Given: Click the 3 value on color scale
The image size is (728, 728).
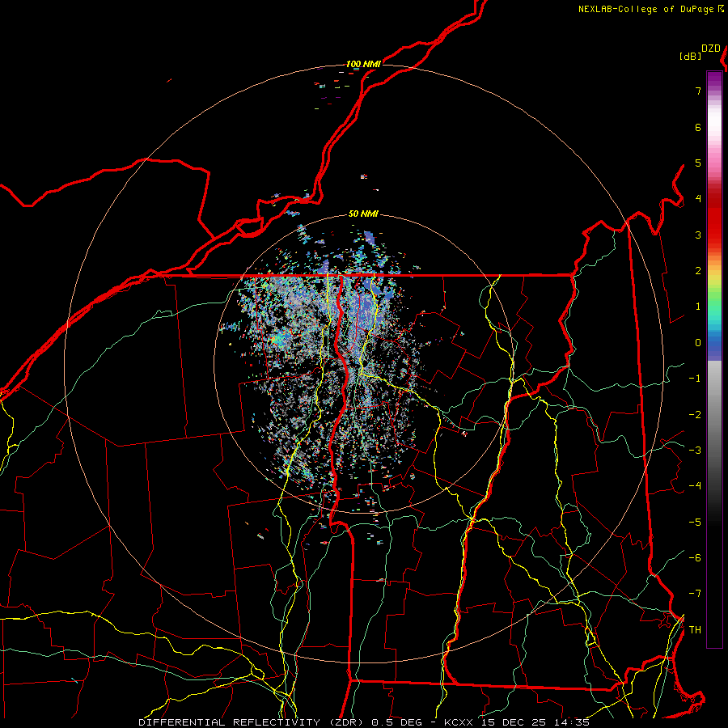Looking at the screenshot, I should pyautogui.click(x=698, y=235).
